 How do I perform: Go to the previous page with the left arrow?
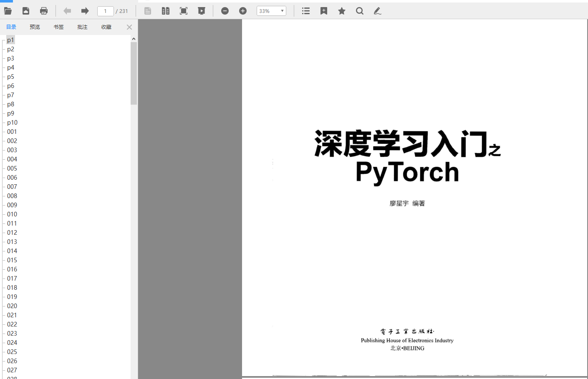coord(67,11)
